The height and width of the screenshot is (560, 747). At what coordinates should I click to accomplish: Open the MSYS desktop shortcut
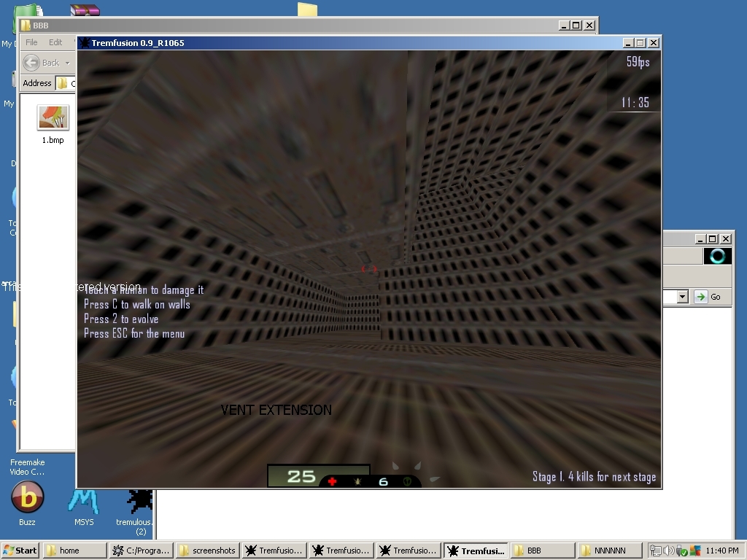[83, 499]
